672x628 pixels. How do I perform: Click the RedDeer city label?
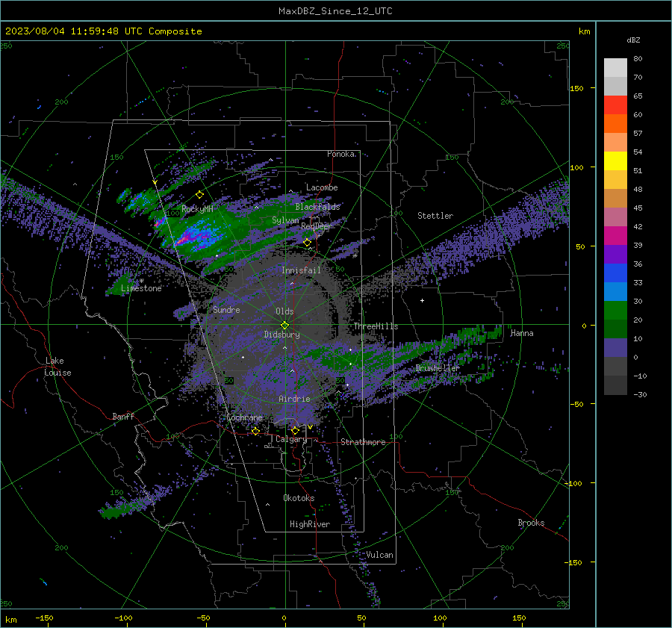tap(317, 226)
